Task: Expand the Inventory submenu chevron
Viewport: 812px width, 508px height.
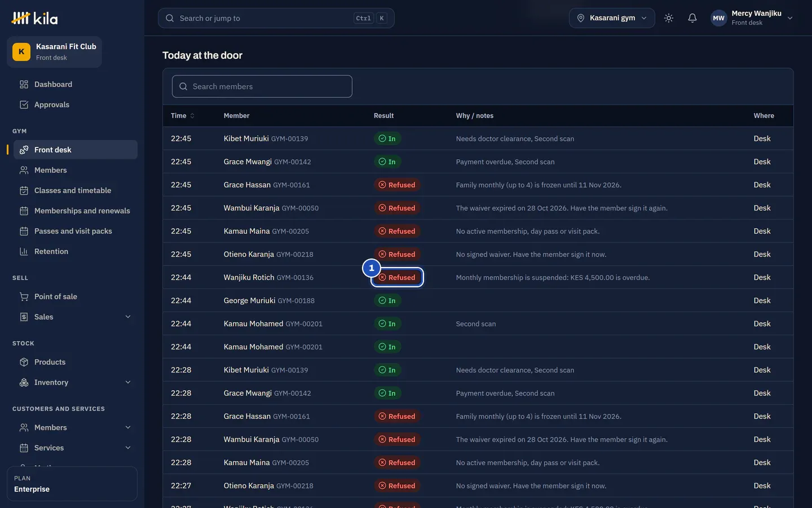Action: 128,383
